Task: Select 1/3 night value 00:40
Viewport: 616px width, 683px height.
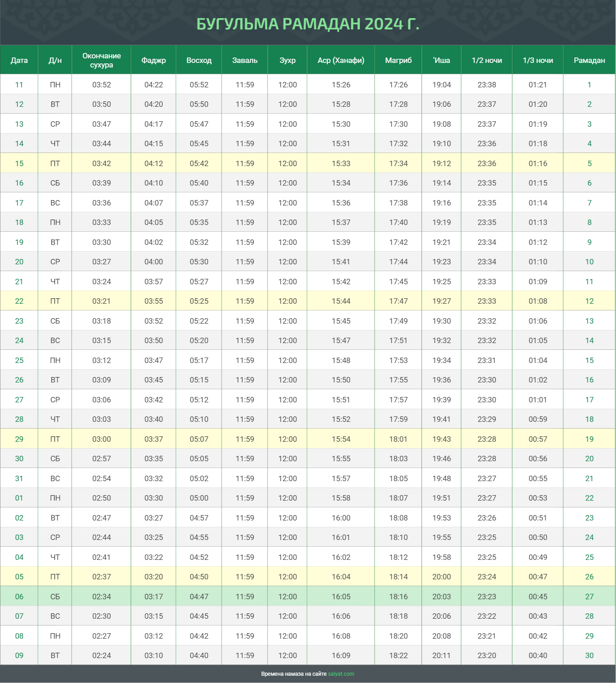Action: (538, 655)
